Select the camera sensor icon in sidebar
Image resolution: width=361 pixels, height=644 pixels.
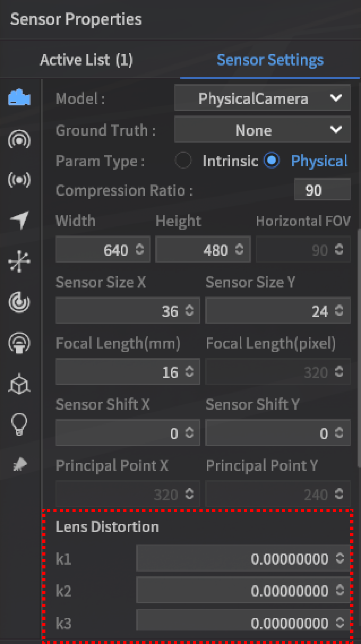pyautogui.click(x=19, y=98)
